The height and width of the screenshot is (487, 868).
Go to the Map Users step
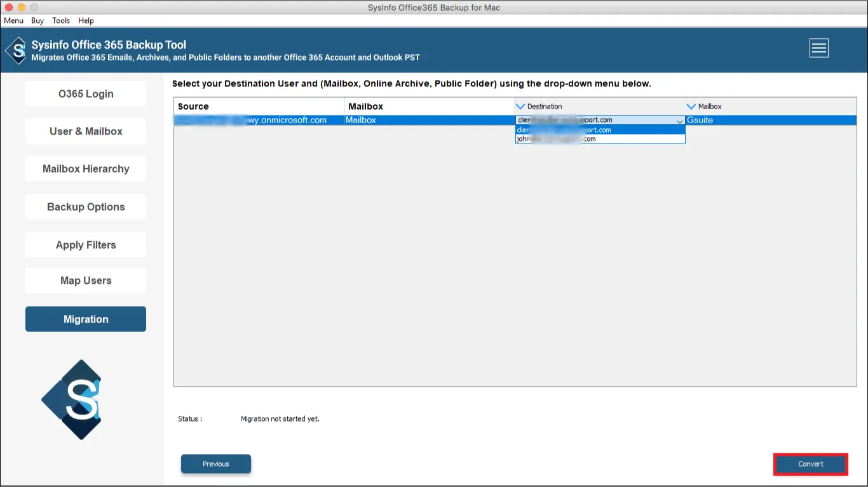(x=86, y=281)
